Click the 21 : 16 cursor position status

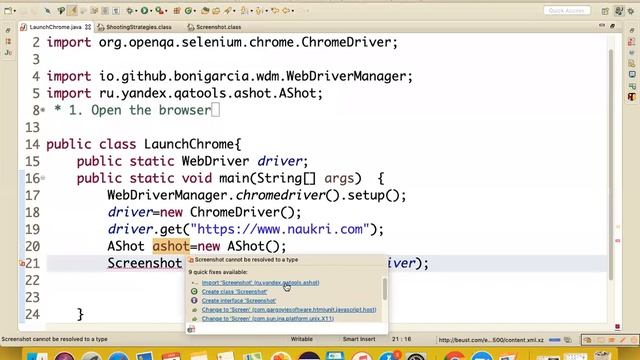402,339
